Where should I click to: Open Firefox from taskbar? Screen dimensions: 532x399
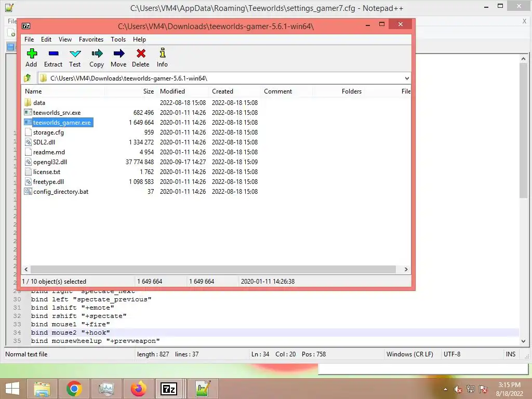pos(138,389)
